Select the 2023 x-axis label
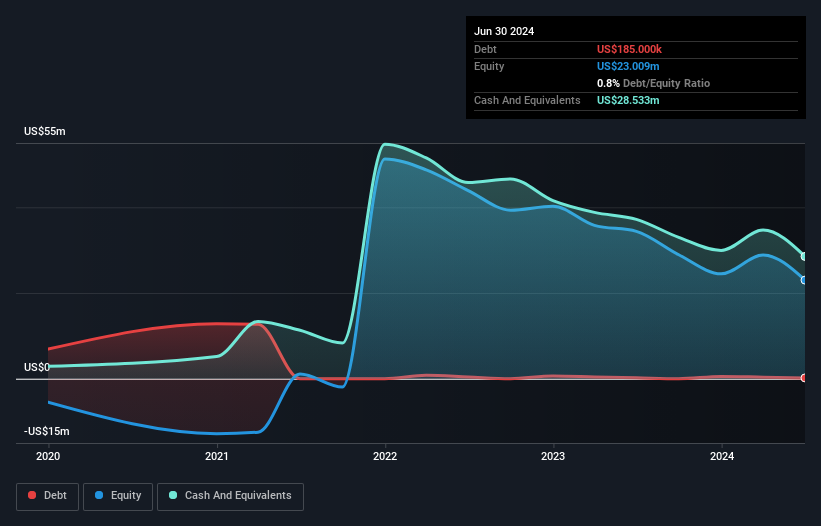 553,456
